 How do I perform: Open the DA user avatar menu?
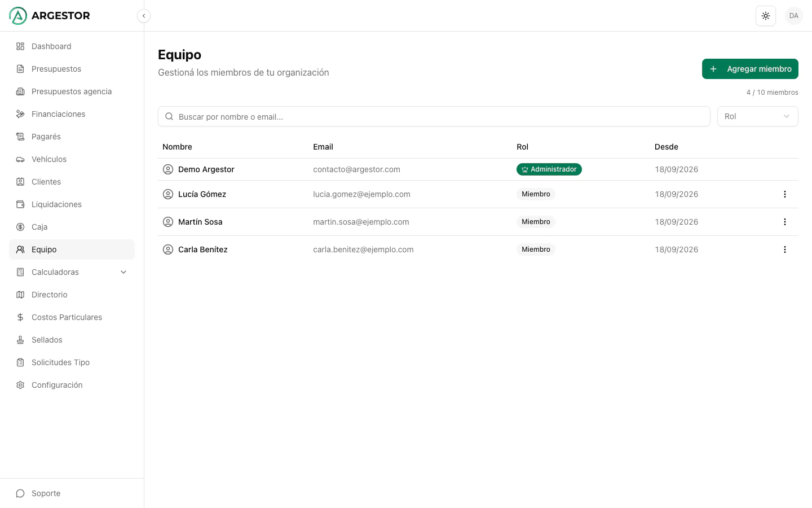(x=794, y=16)
